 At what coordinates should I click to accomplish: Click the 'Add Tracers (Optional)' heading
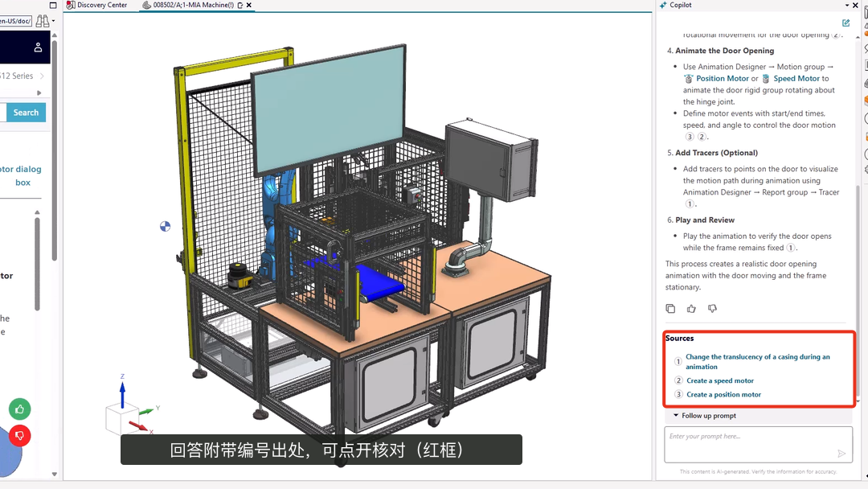tap(716, 153)
